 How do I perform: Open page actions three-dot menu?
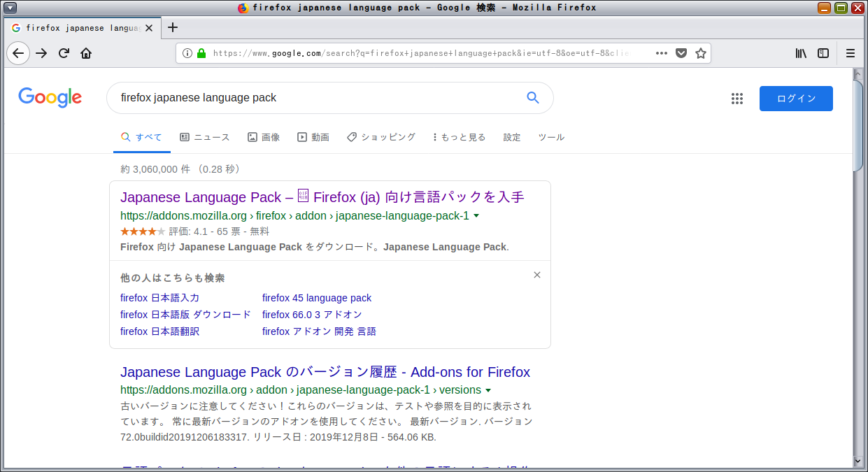(662, 53)
